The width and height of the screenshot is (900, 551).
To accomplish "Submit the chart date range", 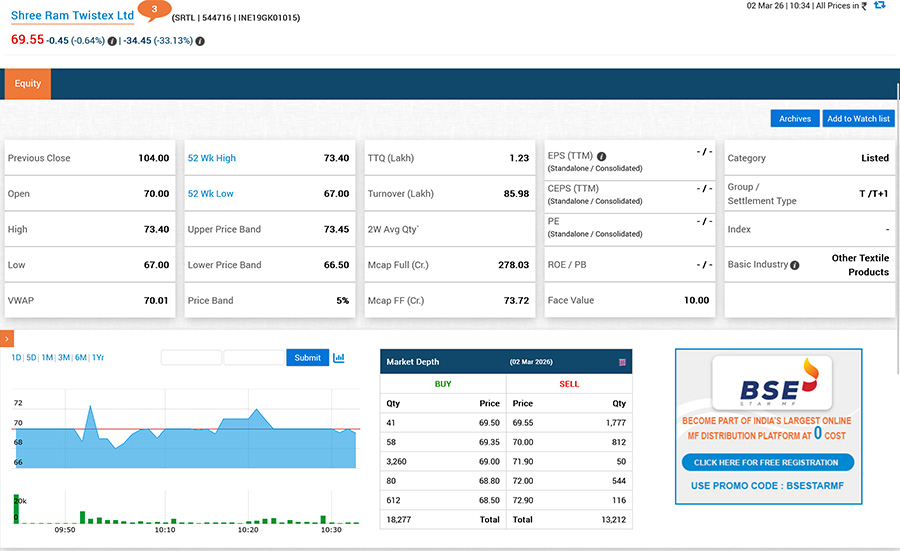I will click(x=307, y=358).
